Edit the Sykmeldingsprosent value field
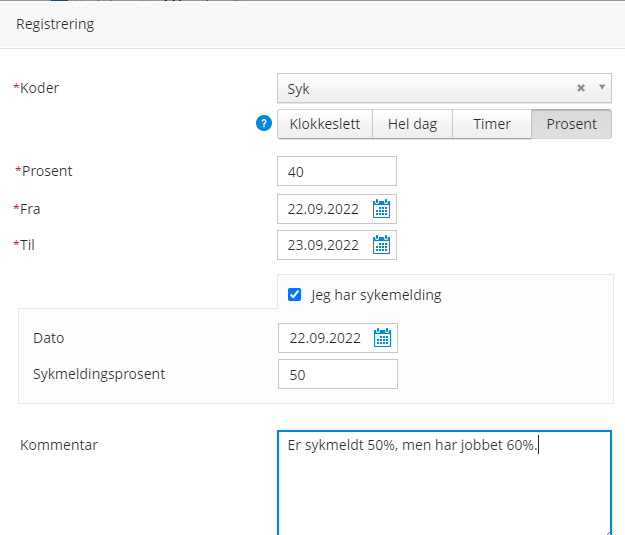Screen dimensions: 625x535 338,374
